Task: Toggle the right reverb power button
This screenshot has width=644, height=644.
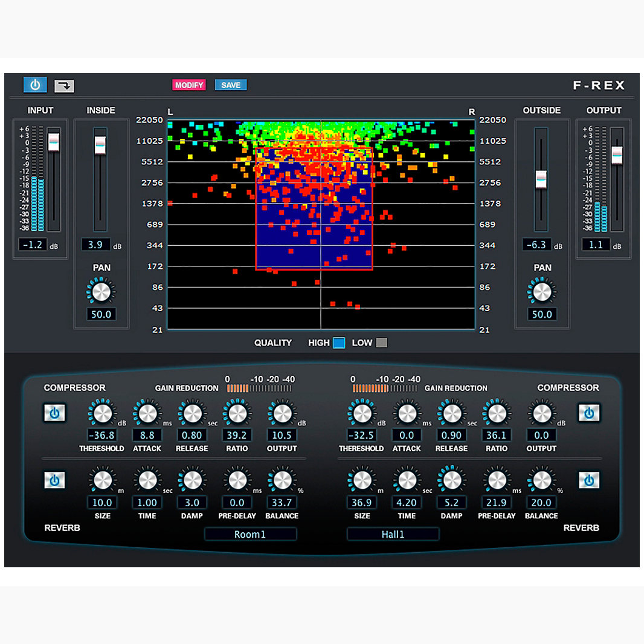Action: [x=589, y=480]
